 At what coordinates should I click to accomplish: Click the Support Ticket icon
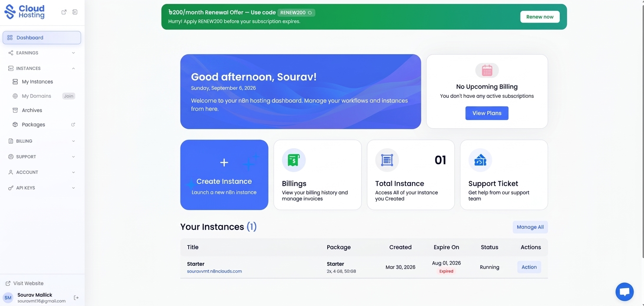480,160
